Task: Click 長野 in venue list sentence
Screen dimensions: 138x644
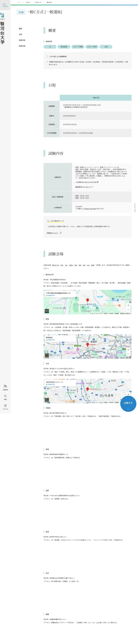Action: (x=80, y=265)
